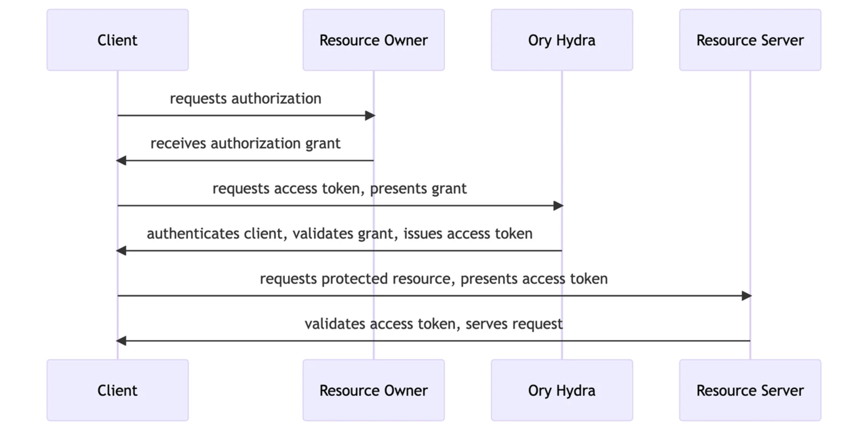Select the 'validates access token, serves request' label
Screen dimensions: 868x431
click(x=434, y=323)
